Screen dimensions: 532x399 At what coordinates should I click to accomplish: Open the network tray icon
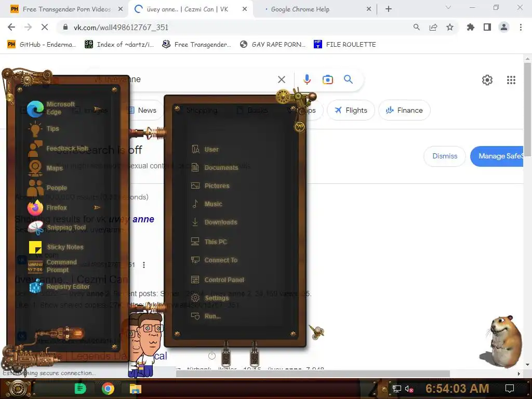[396, 389]
